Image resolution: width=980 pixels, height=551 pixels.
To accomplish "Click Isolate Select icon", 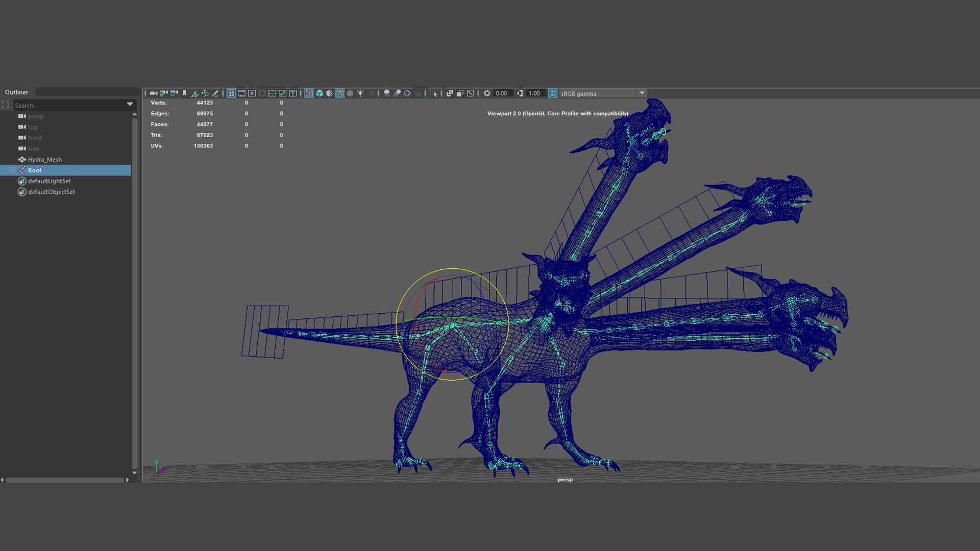I will (x=433, y=93).
